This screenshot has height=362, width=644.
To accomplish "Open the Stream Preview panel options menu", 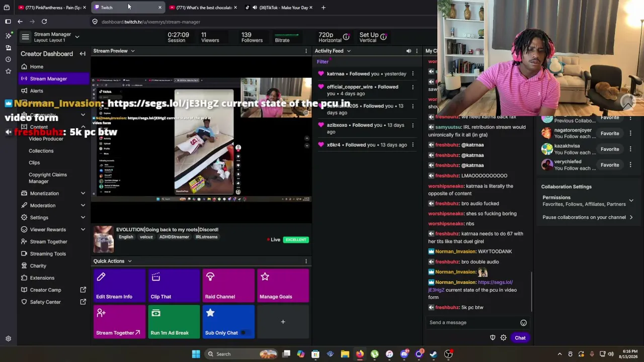I will pyautogui.click(x=306, y=51).
